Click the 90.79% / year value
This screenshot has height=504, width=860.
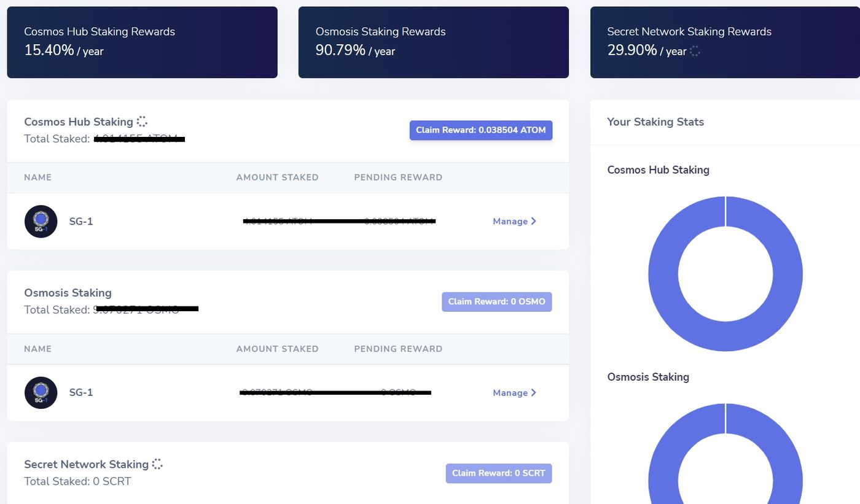[x=355, y=50]
